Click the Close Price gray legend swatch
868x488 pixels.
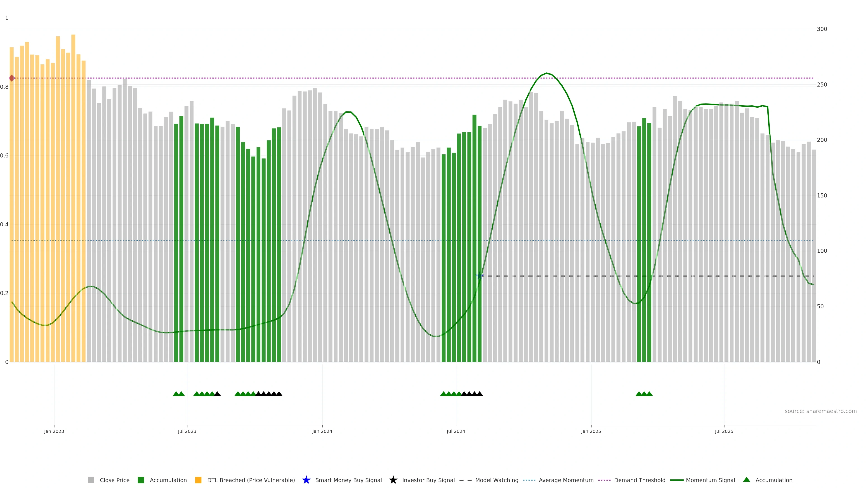click(91, 480)
